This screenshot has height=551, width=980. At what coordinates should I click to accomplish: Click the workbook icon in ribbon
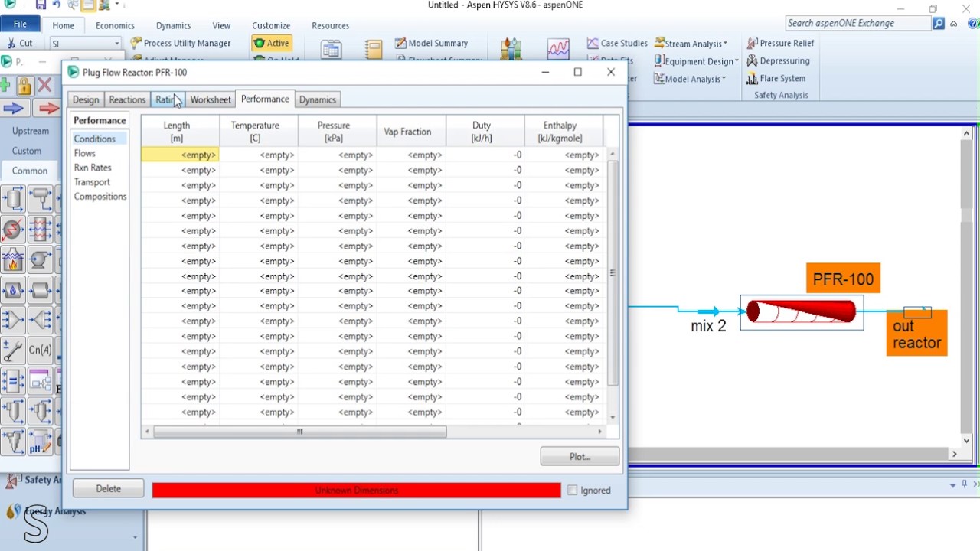pyautogui.click(x=331, y=51)
